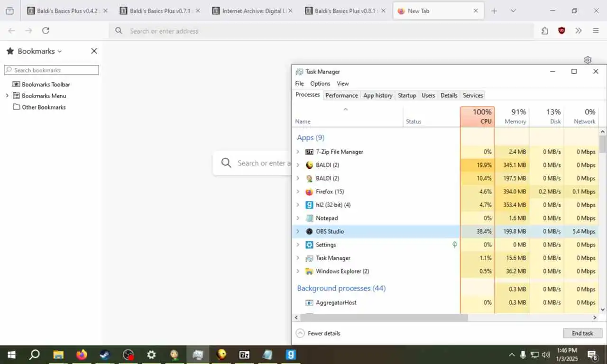
Task: Click the hl2 (32 bit) process icon
Action: coord(309,205)
